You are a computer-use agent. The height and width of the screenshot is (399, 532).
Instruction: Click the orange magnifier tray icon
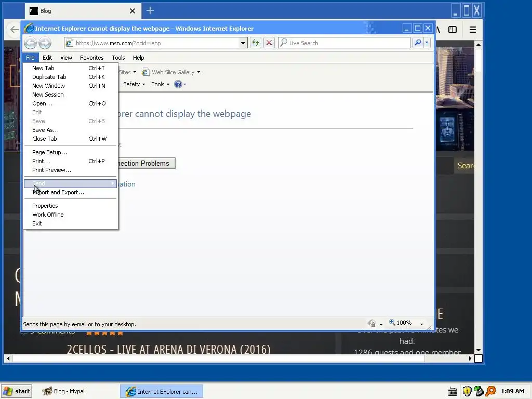(490, 391)
